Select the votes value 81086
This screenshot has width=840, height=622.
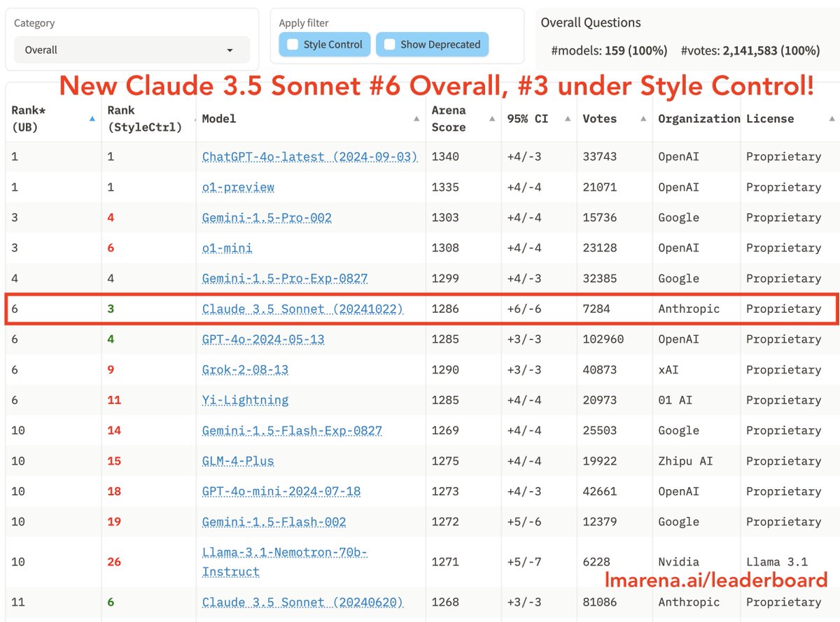click(x=601, y=602)
